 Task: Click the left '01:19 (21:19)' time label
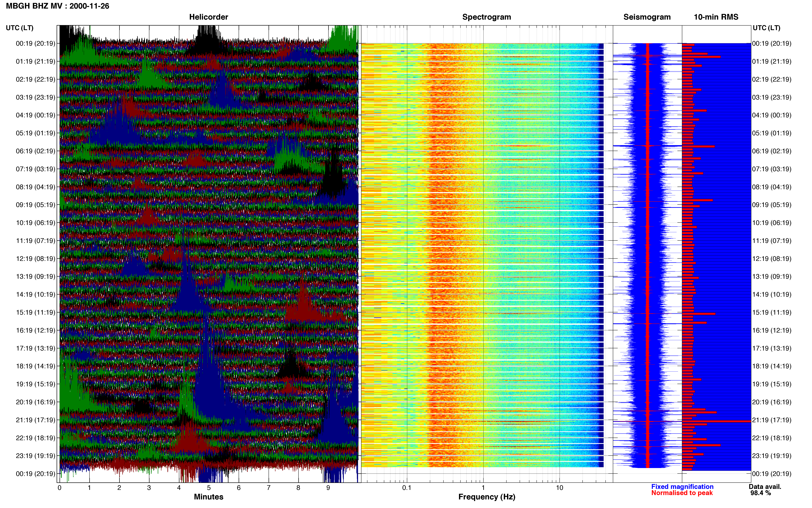36,61
